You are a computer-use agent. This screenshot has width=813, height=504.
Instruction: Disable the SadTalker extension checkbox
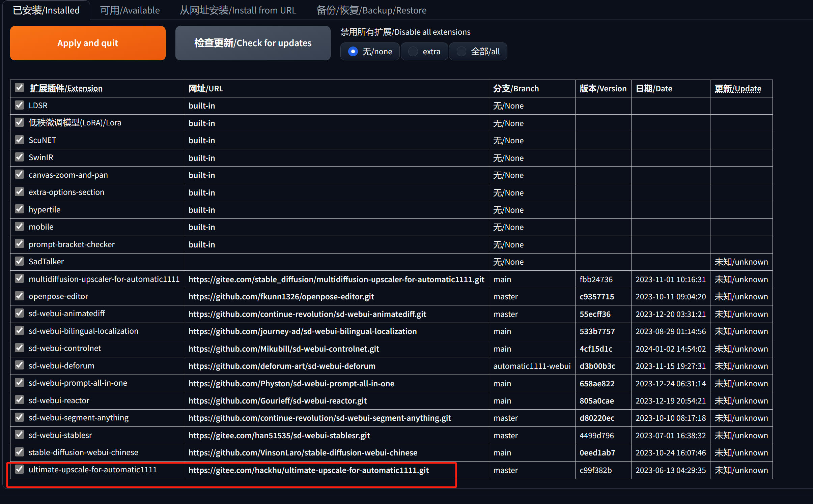(x=20, y=261)
